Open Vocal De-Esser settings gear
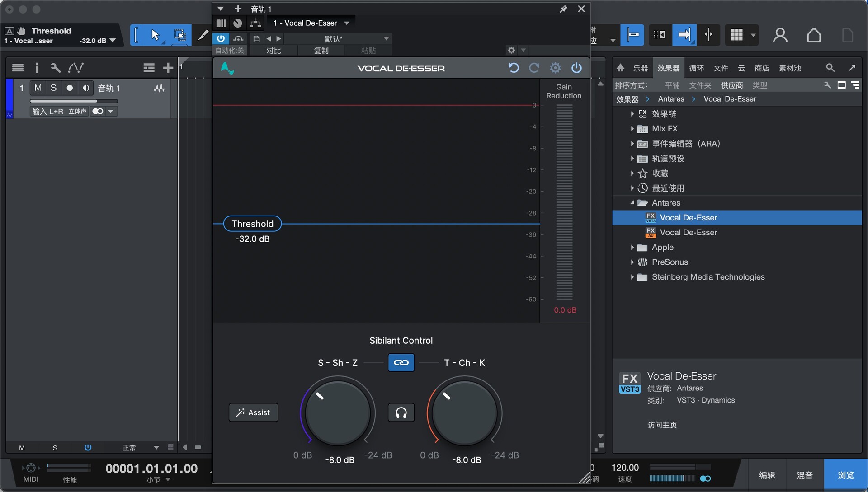The image size is (868, 492). pyautogui.click(x=555, y=68)
